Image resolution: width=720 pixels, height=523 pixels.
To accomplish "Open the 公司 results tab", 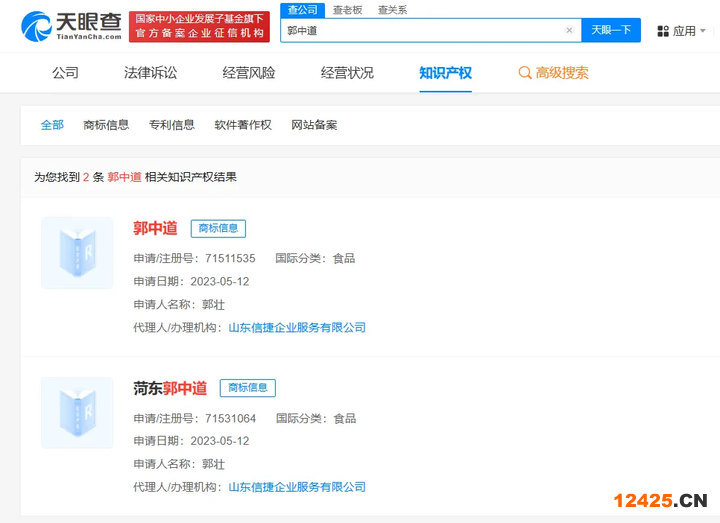I will point(65,73).
